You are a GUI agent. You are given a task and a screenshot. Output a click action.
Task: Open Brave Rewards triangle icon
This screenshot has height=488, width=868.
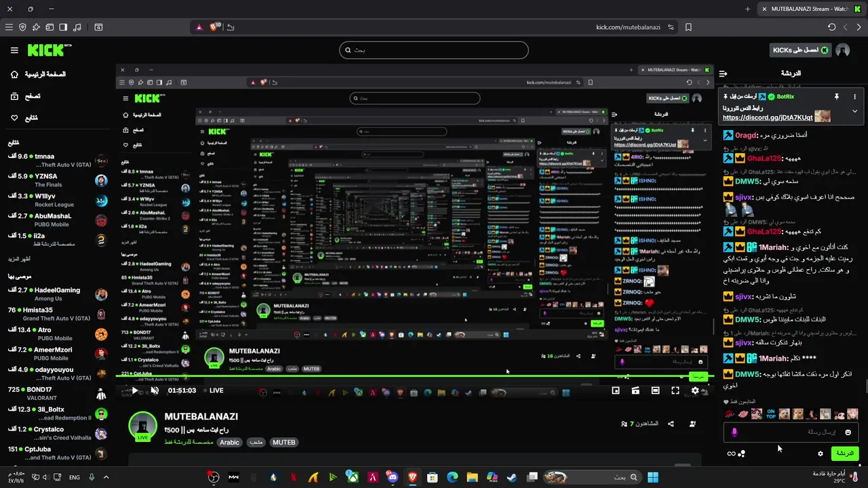click(x=199, y=27)
